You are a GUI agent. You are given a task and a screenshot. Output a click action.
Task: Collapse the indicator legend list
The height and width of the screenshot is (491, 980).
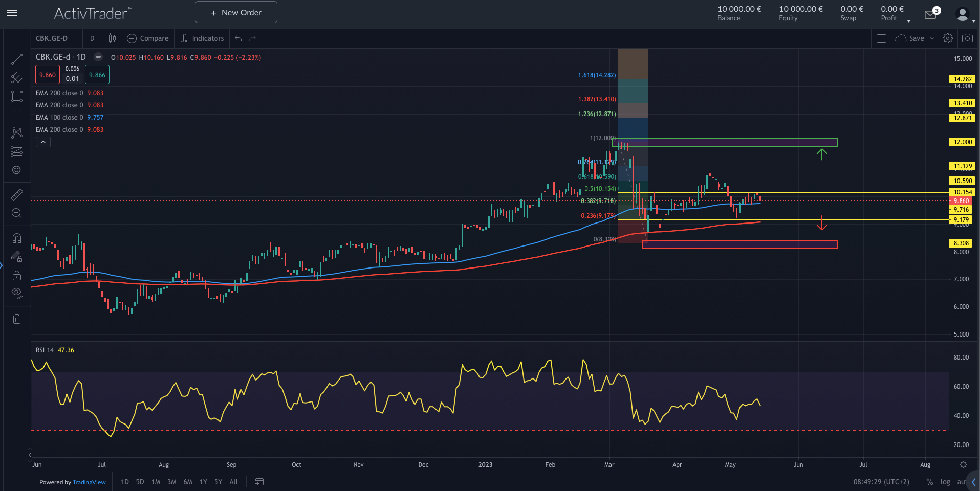click(x=43, y=142)
